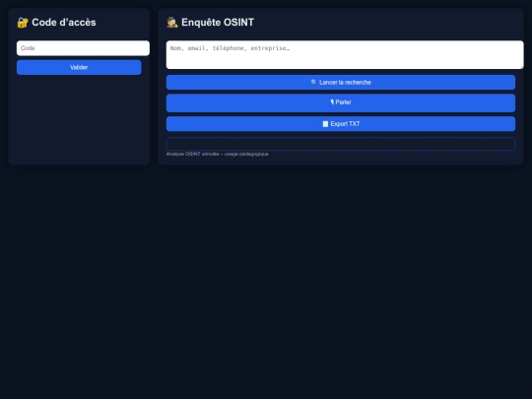Click the lock icon beside Code d'accès
532x399 pixels.
tap(23, 23)
